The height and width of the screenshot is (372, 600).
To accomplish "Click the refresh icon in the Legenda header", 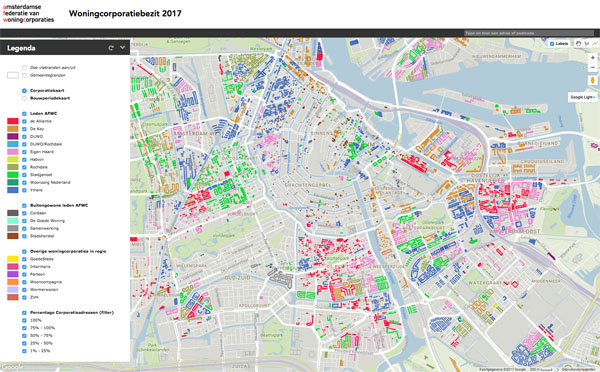I will [111, 48].
